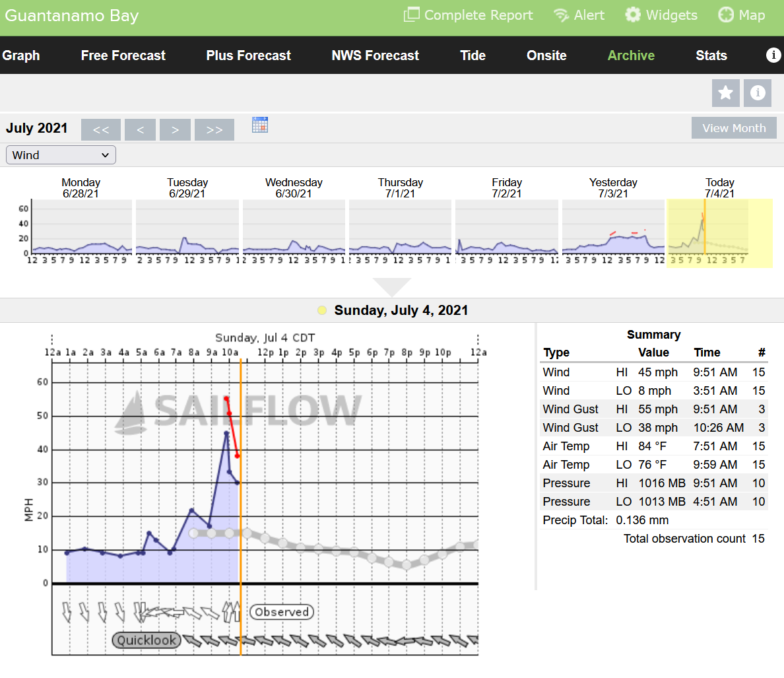The height and width of the screenshot is (678, 784).
Task: Click the gray info button beside star
Action: [x=757, y=92]
